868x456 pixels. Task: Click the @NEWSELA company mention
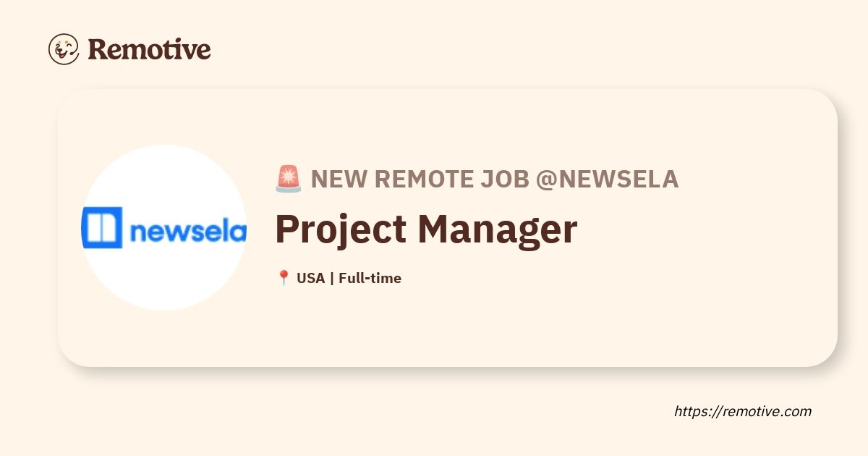(x=607, y=179)
